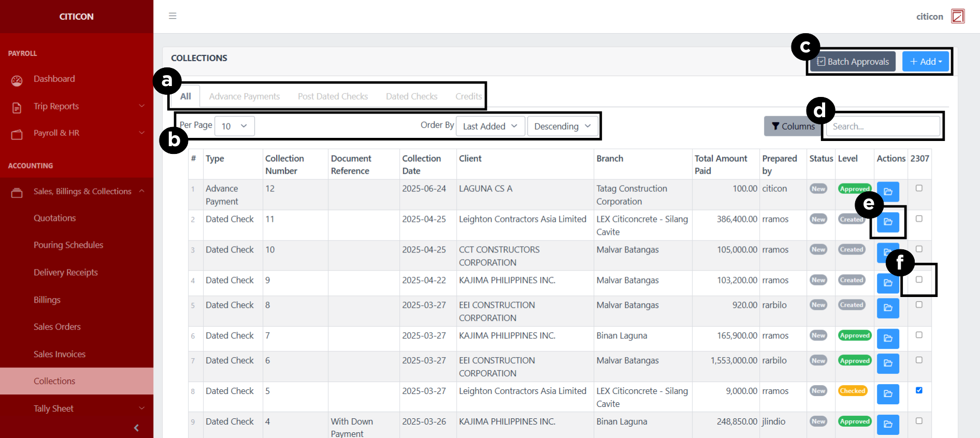Switch to the Advance Payments tab

coord(244,96)
